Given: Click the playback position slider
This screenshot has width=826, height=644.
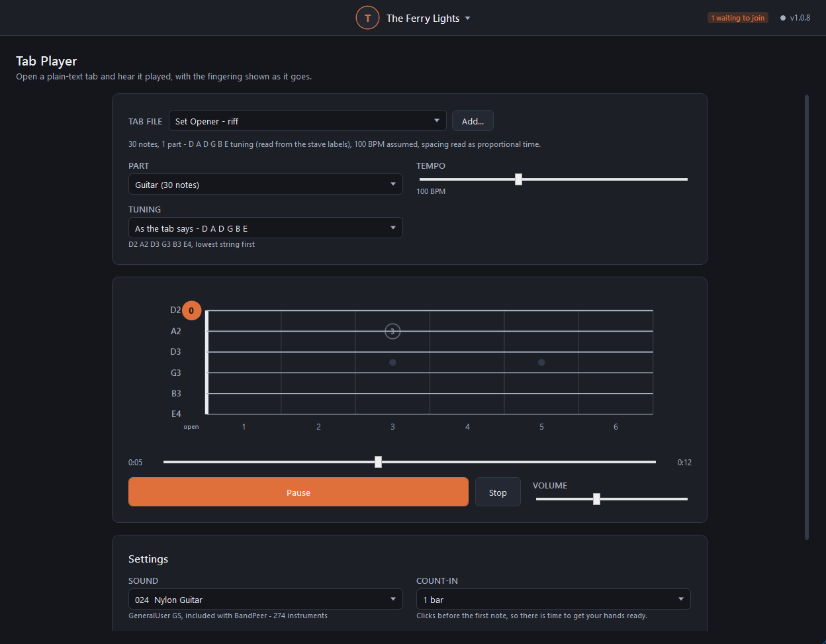Looking at the screenshot, I should point(410,462).
